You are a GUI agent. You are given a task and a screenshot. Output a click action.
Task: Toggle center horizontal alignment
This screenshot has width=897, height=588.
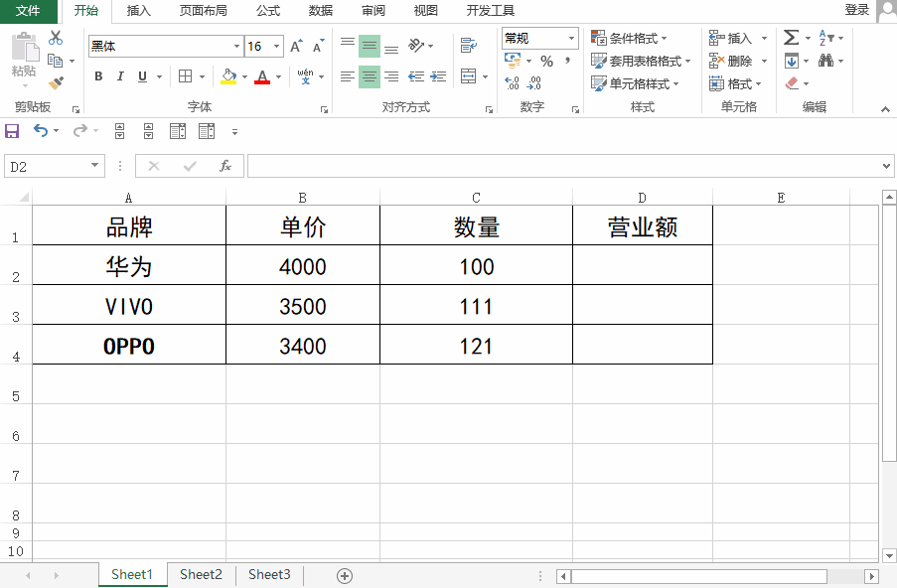[370, 76]
